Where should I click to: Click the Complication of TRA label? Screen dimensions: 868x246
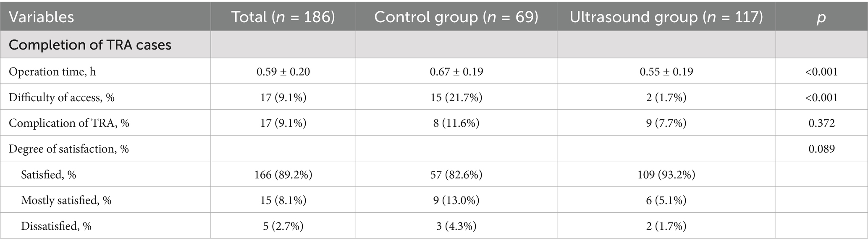click(69, 123)
